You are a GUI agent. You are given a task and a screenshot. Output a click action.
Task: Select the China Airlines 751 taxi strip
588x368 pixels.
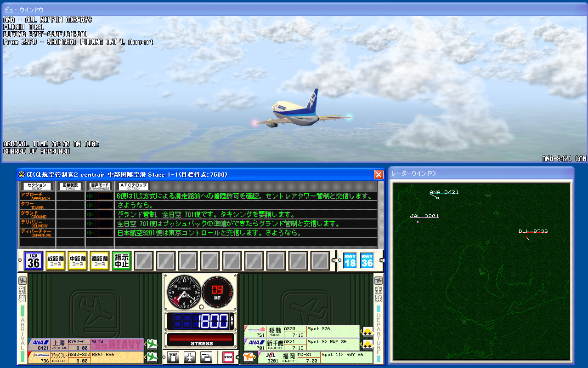tap(302, 332)
